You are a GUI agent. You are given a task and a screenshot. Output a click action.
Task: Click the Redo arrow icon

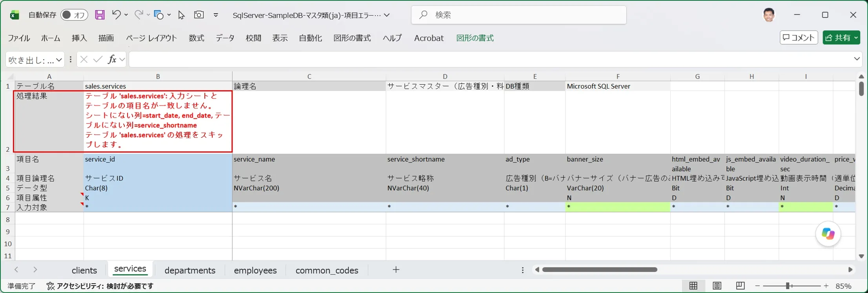coord(138,15)
